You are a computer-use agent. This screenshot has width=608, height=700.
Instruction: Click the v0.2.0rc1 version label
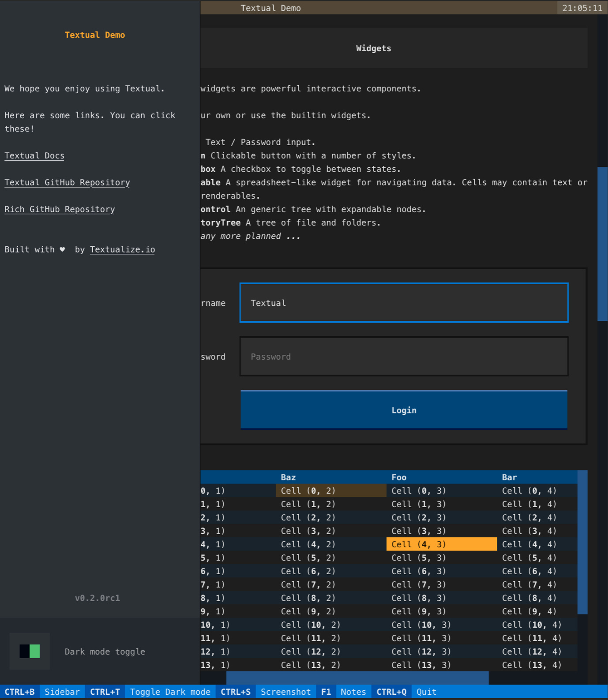coord(98,598)
